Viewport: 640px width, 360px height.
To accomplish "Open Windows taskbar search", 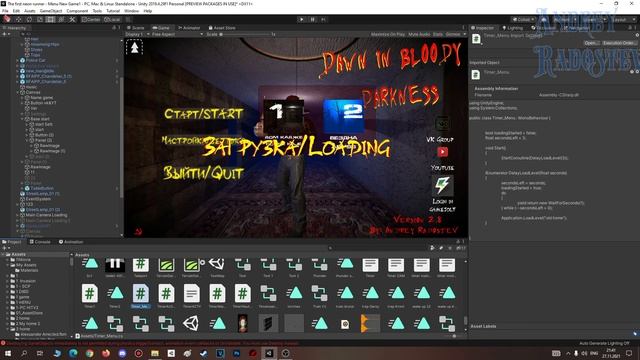I will tap(24, 353).
